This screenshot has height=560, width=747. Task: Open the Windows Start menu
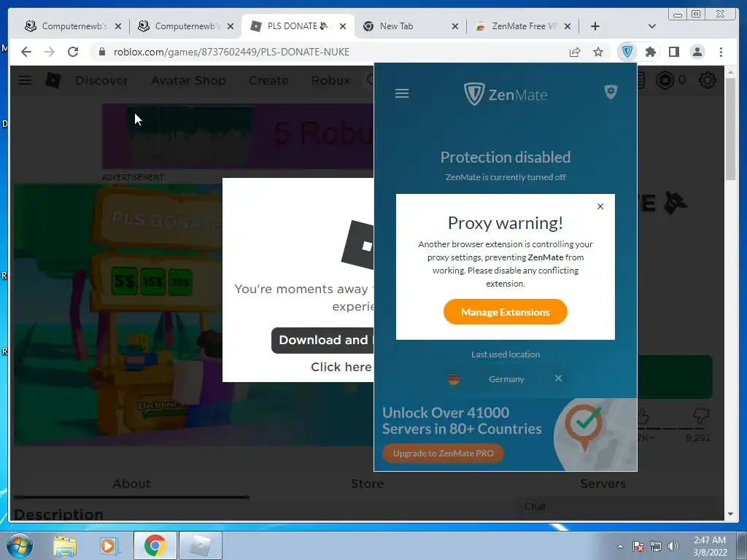[x=19, y=545]
